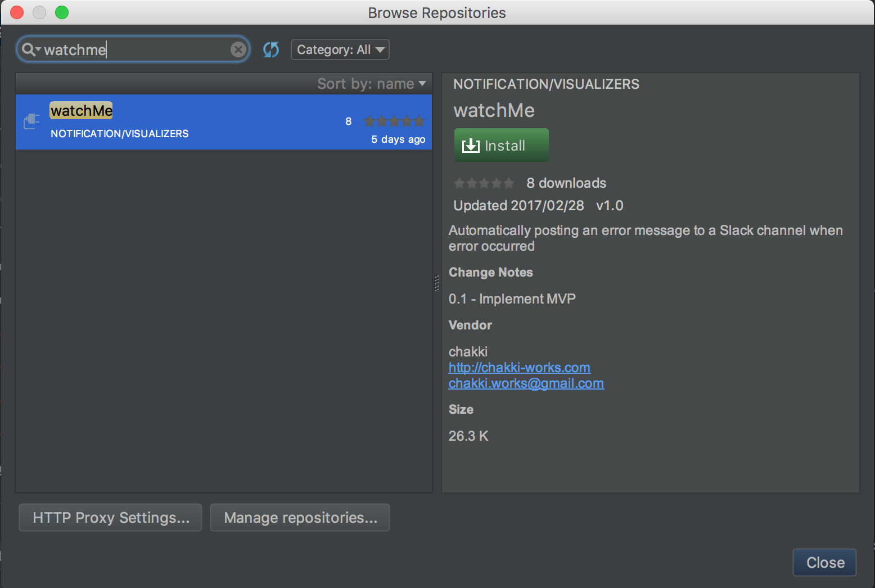Screen dimensions: 875x588
Task: Click the rating stars in the watchMe row
Action: pyautogui.click(x=394, y=121)
